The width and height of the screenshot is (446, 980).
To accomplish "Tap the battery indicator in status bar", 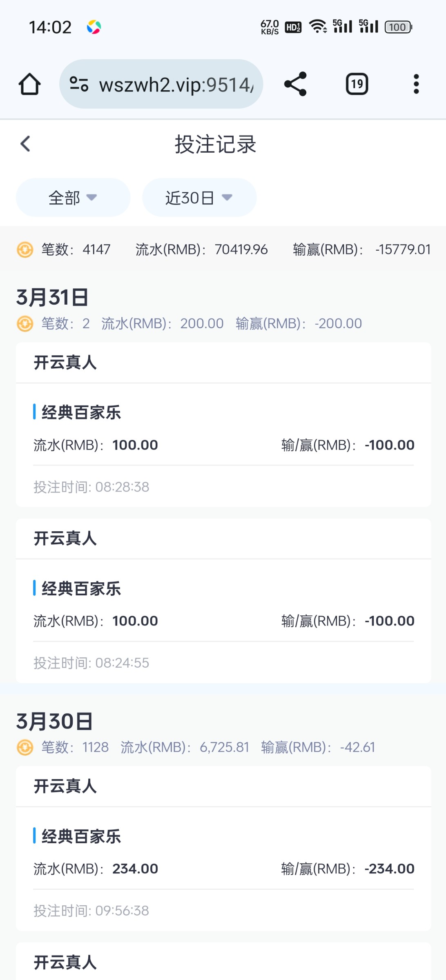I will pyautogui.click(x=398, y=27).
